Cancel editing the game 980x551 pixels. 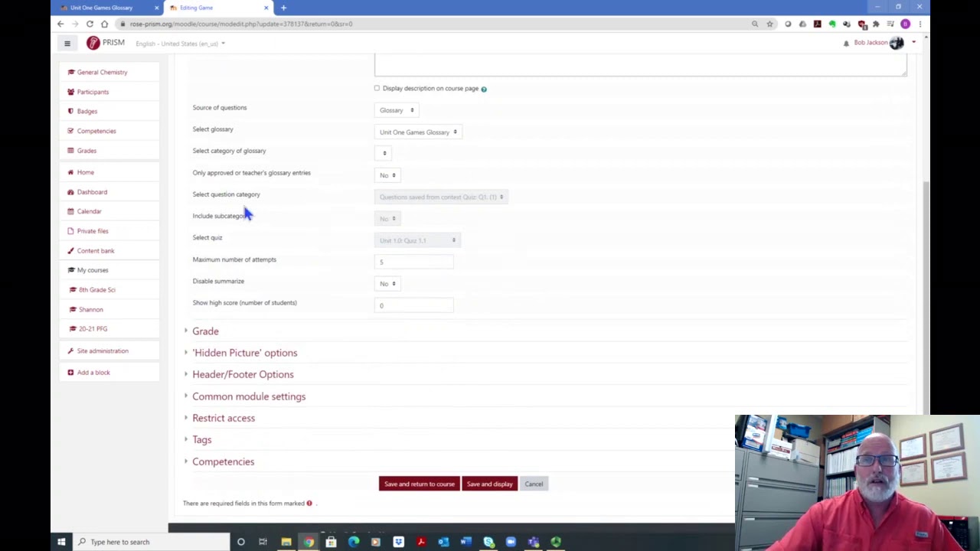tap(534, 484)
